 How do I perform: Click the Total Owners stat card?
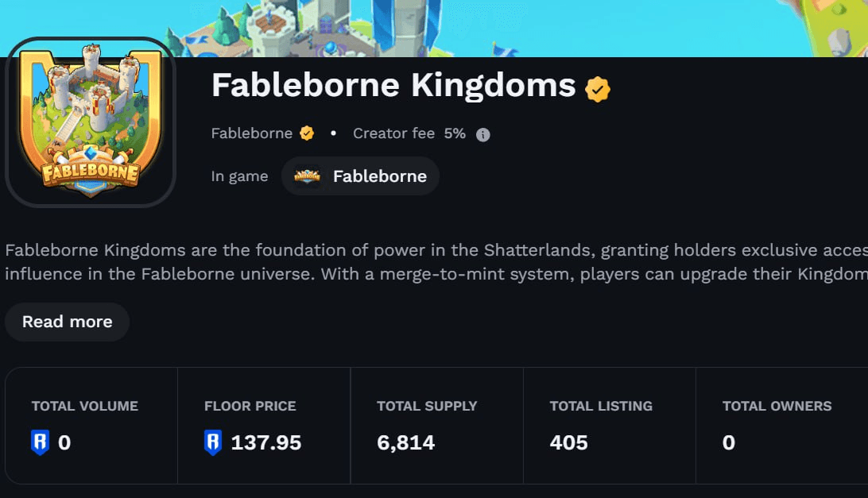click(781, 426)
